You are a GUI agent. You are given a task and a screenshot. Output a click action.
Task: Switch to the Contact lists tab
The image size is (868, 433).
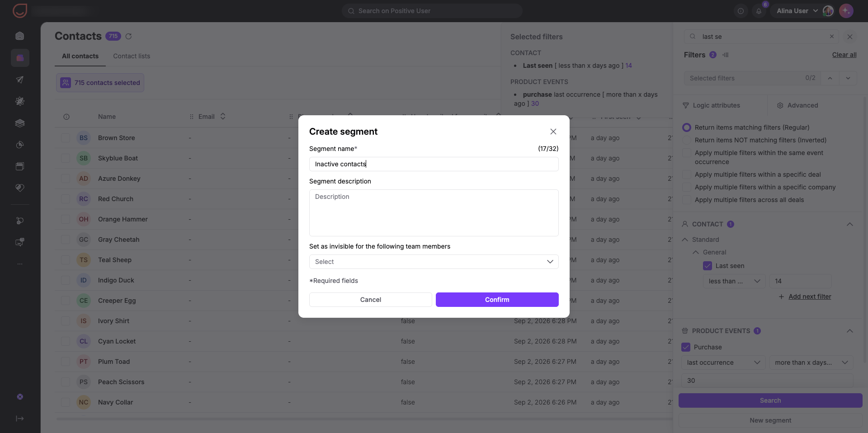132,56
